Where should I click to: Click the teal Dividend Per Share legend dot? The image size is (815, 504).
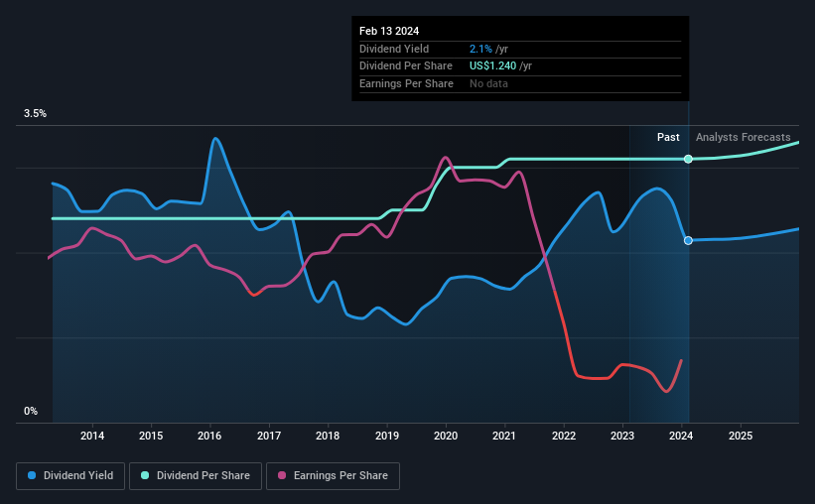point(145,475)
